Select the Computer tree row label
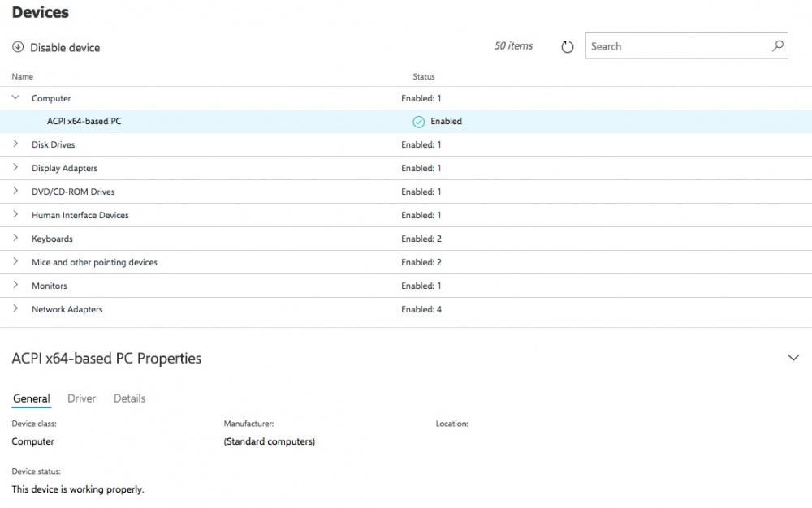Viewport: 812px width, 508px height. (x=51, y=98)
